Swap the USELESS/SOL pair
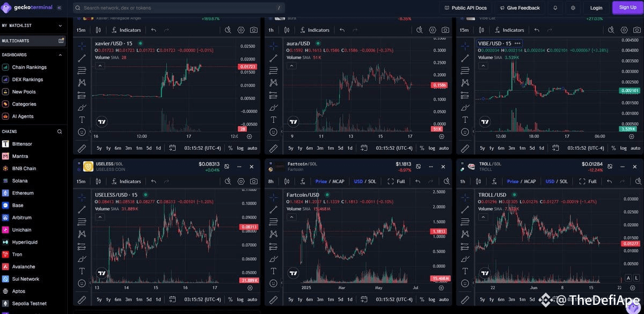This screenshot has width=644, height=314. pos(227,167)
